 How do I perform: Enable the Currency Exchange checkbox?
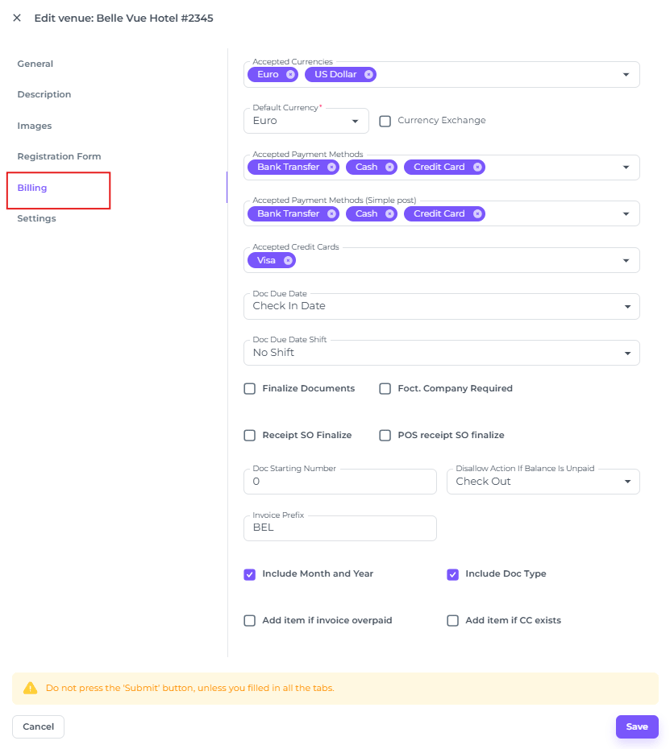coord(385,121)
